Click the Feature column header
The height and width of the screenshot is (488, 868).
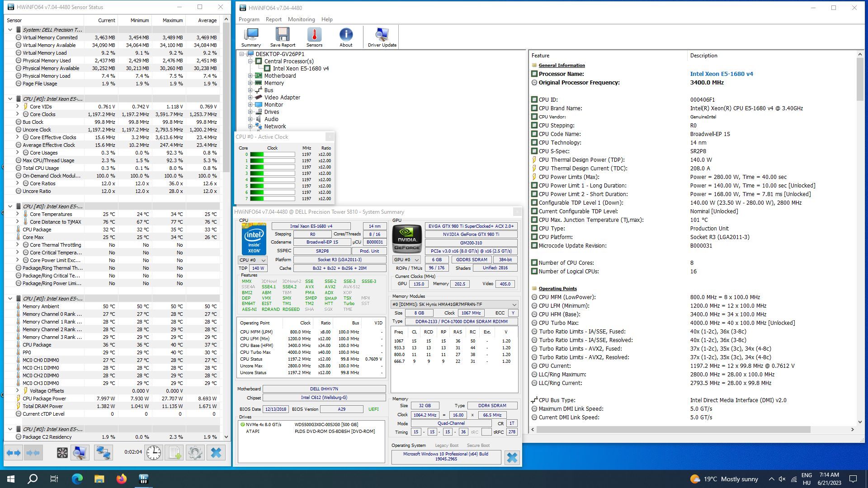coord(608,56)
